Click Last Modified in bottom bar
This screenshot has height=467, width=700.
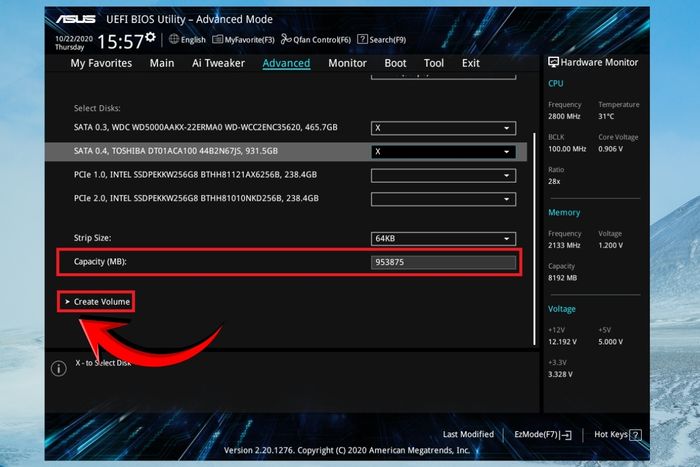click(468, 434)
